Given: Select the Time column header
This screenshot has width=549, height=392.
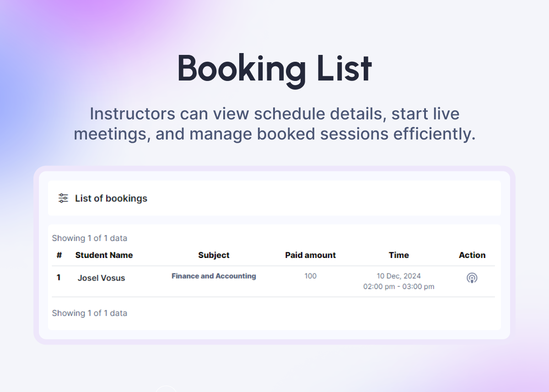Looking at the screenshot, I should click(398, 255).
